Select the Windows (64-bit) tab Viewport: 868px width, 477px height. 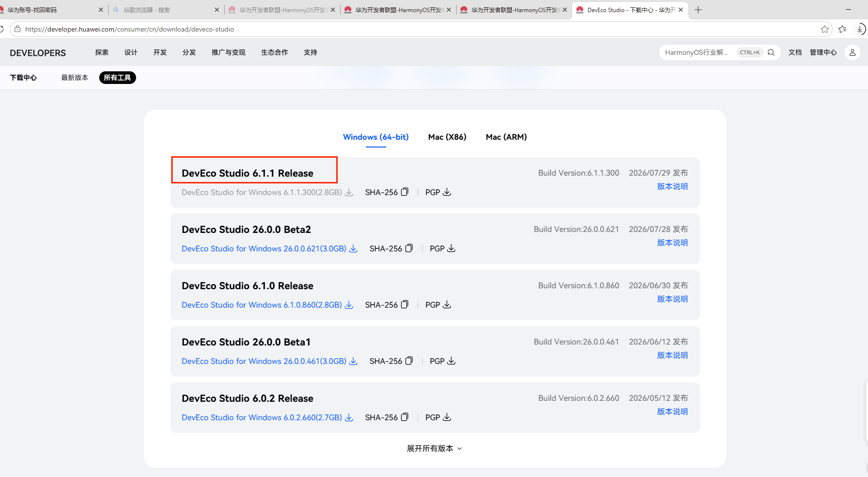point(376,137)
